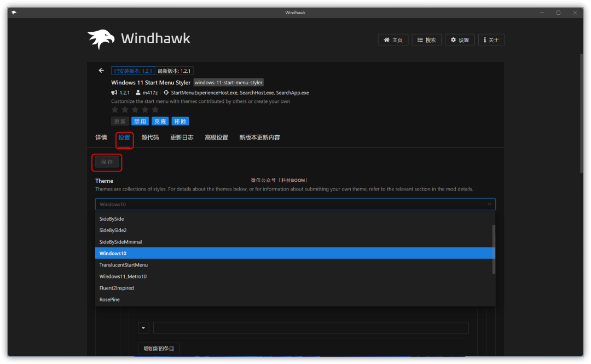The height and width of the screenshot is (364, 591).
Task: Open the 搜索 search button
Action: [x=427, y=40]
